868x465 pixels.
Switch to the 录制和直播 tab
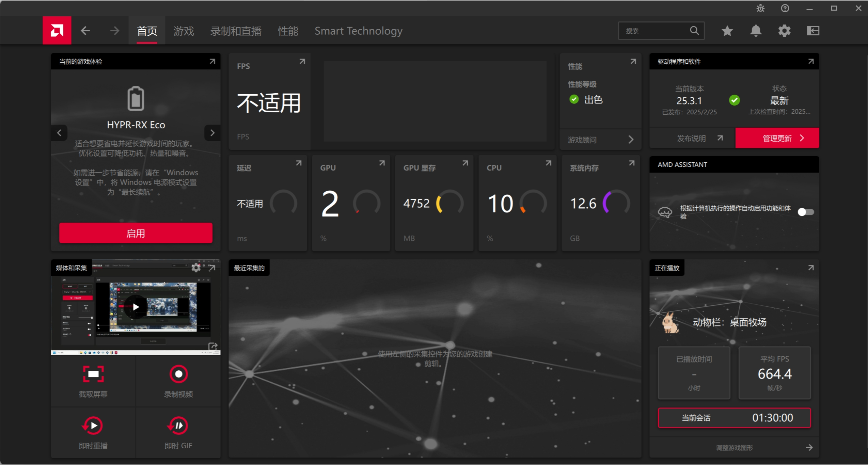tap(236, 31)
